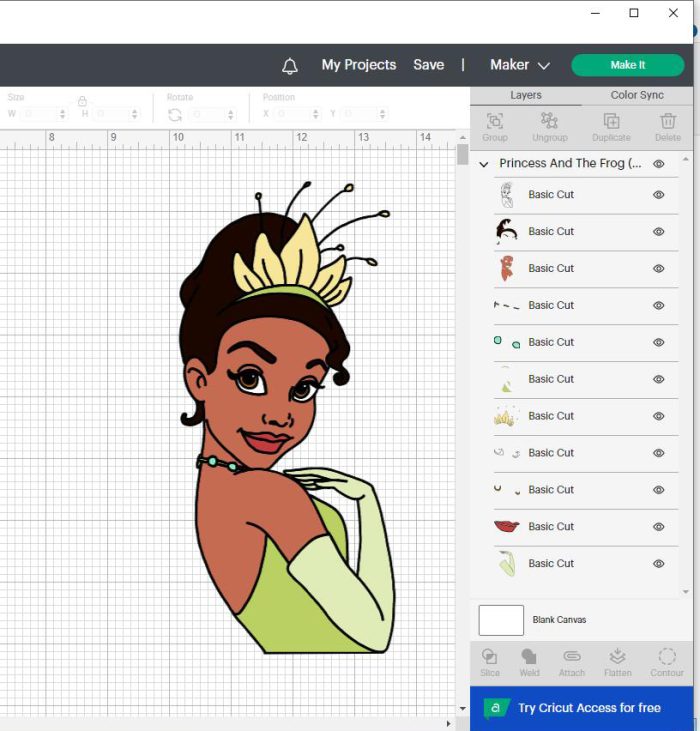Click the X position stepper arrows
This screenshot has height=731, width=700.
point(316,114)
